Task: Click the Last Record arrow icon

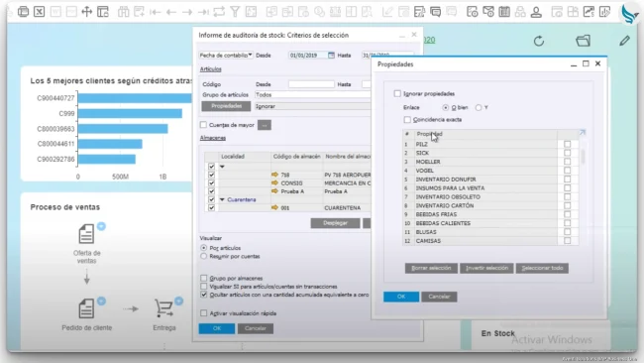Action: point(203,12)
